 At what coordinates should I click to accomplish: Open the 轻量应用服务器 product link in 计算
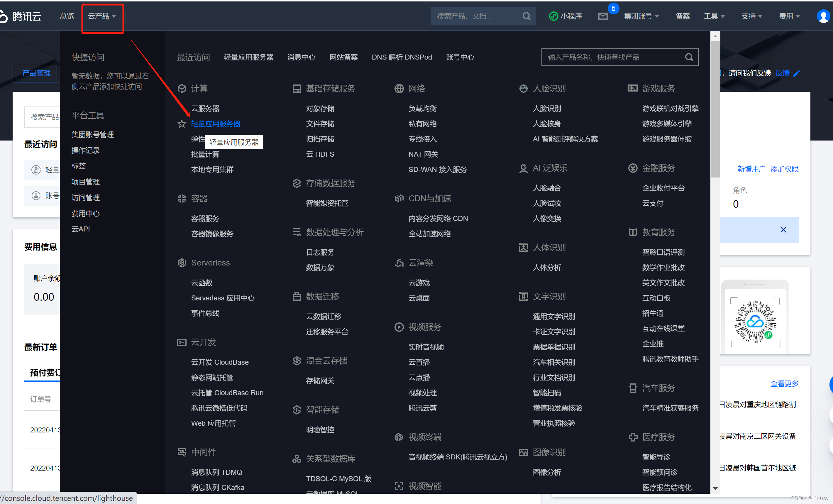[216, 124]
